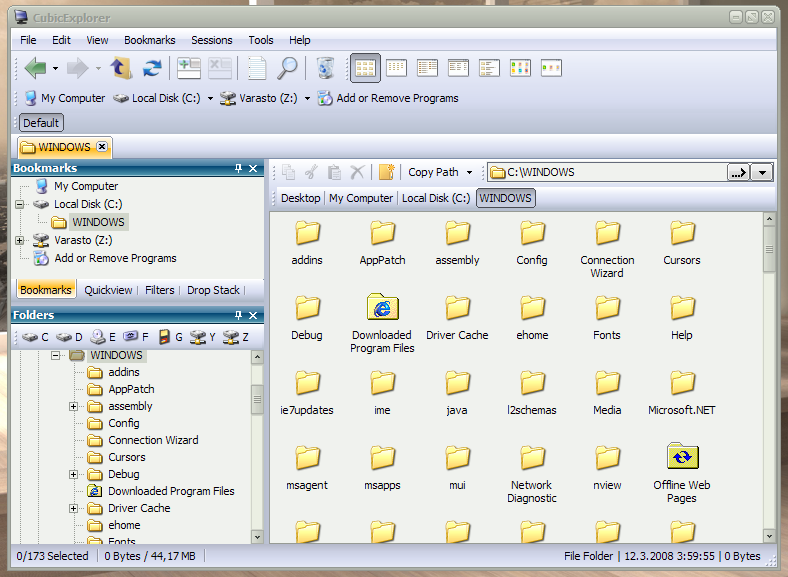Switch to the Filters tab

coord(159,290)
